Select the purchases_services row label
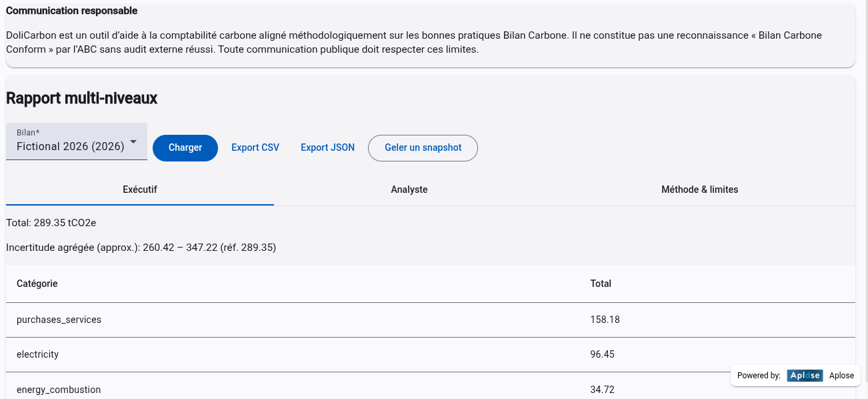 tap(59, 320)
